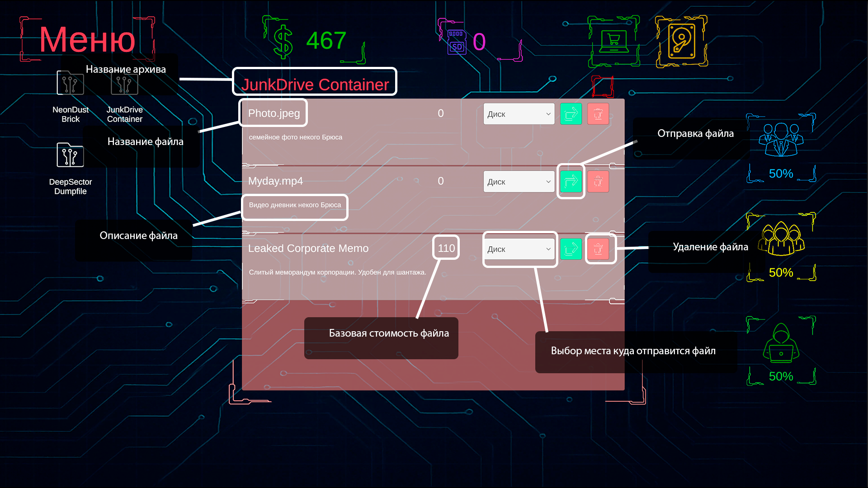Send the Myday.mp4 file
The image size is (868, 488).
(x=571, y=182)
